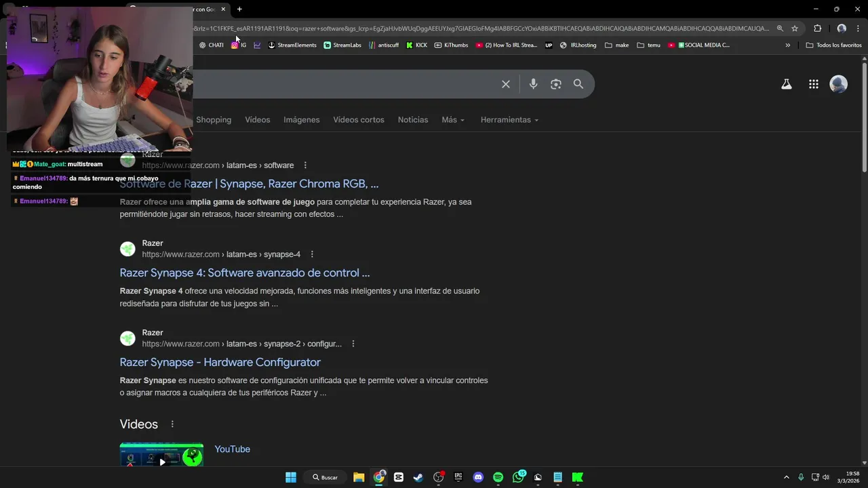
Task: Open a new browser tab
Action: [239, 9]
